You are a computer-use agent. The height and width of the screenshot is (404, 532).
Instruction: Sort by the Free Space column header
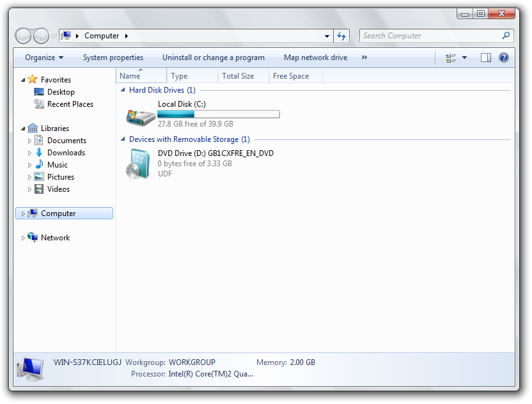295,75
